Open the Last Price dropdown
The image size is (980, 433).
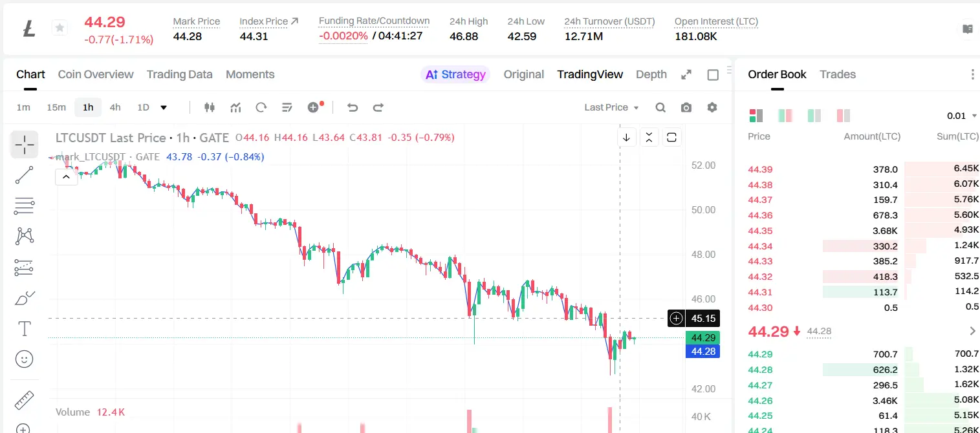(x=611, y=107)
